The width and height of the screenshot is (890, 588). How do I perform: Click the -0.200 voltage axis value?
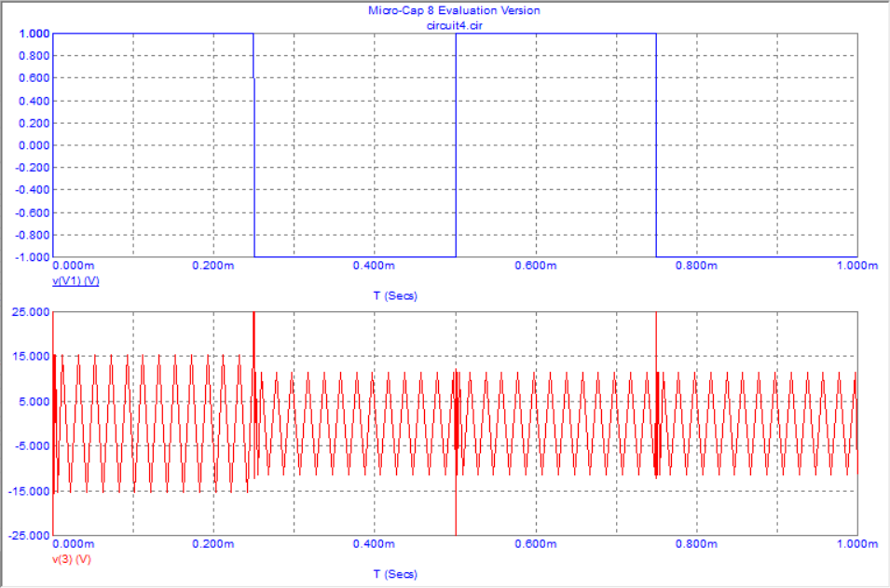click(33, 168)
